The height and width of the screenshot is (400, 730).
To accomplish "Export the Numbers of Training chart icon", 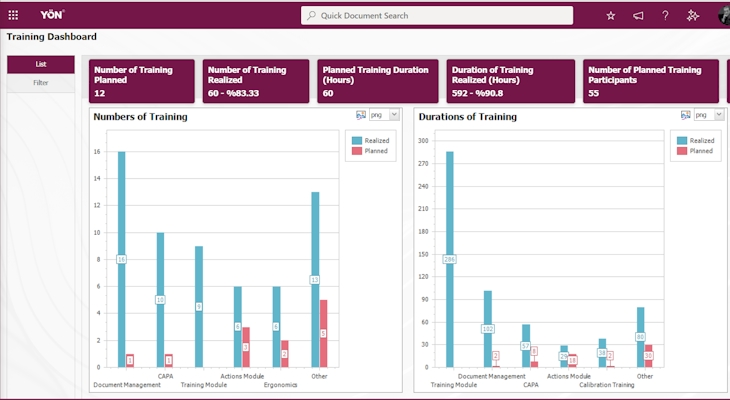I will point(361,115).
